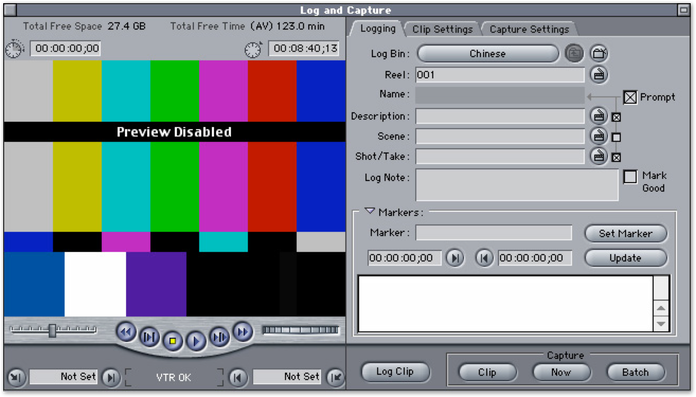696x397 pixels.
Task: Click the Set Marker button
Action: pos(625,234)
